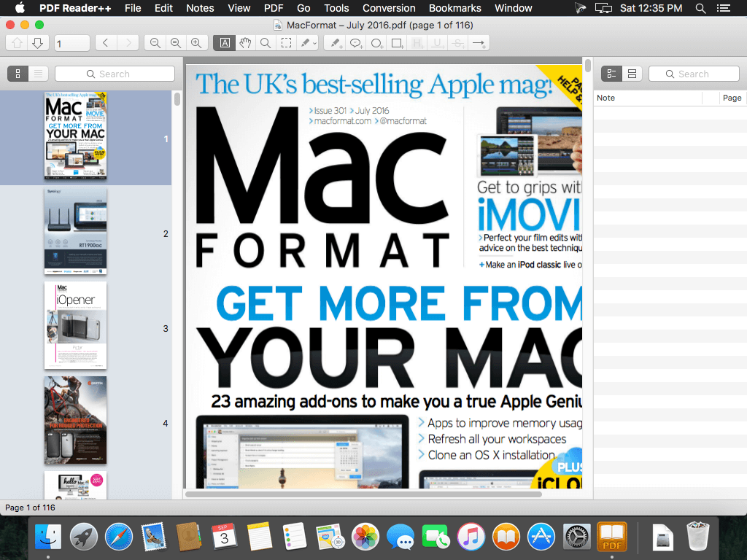
Task: Select page 1 cover thumbnail
Action: point(76,136)
